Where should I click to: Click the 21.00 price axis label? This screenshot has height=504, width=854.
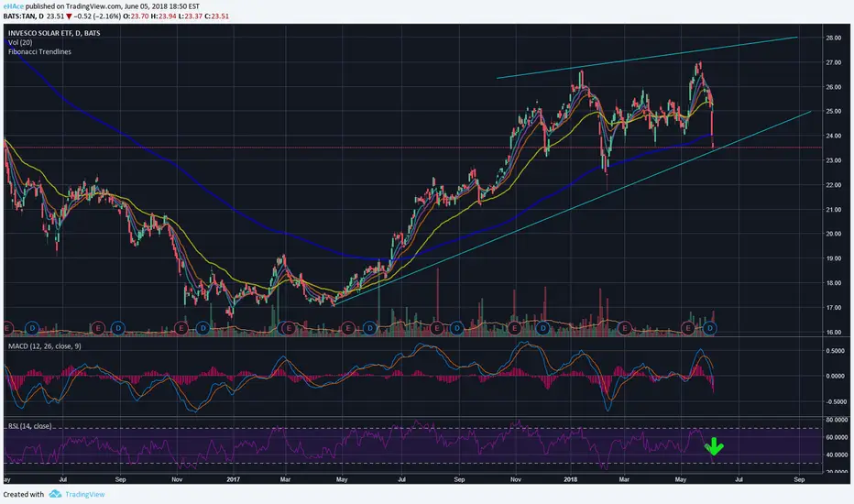[834, 210]
